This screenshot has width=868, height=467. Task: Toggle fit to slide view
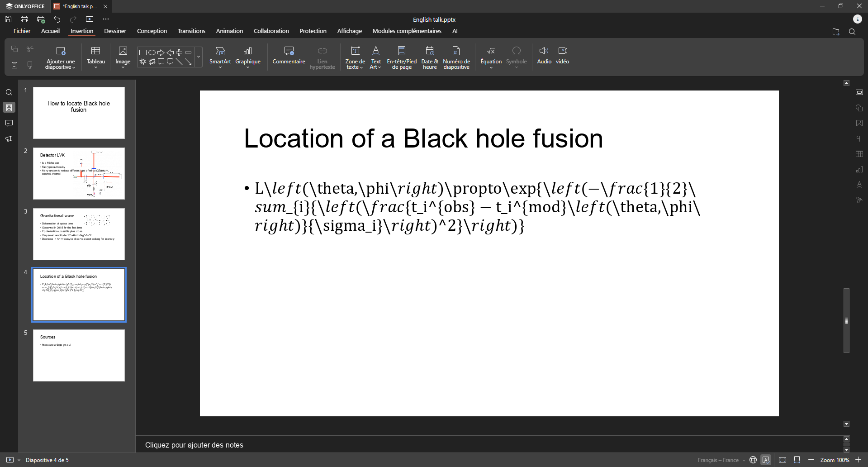click(783, 460)
